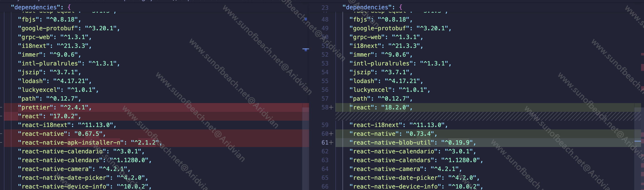Click "react-i18next" line in the modified pane
This screenshot has width=644, height=190.
(x=398, y=125)
